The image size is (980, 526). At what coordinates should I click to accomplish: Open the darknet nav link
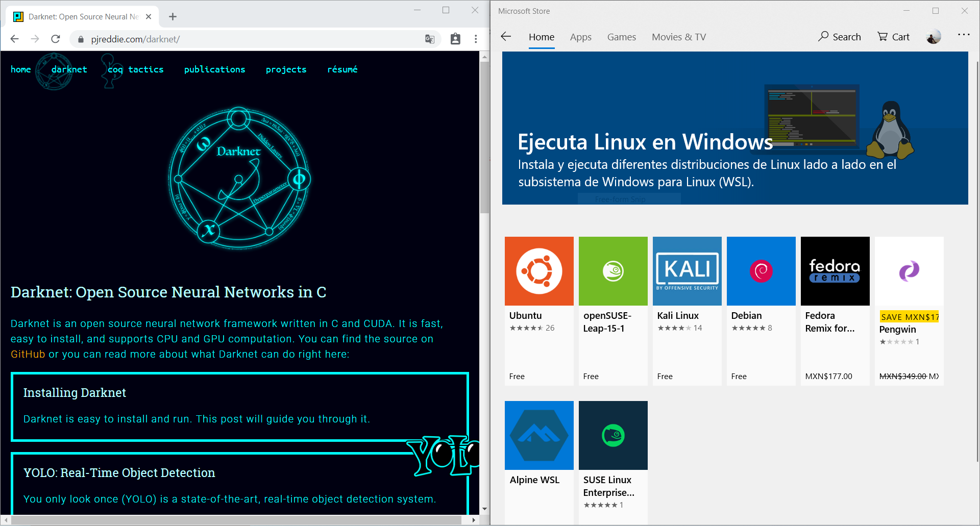69,69
